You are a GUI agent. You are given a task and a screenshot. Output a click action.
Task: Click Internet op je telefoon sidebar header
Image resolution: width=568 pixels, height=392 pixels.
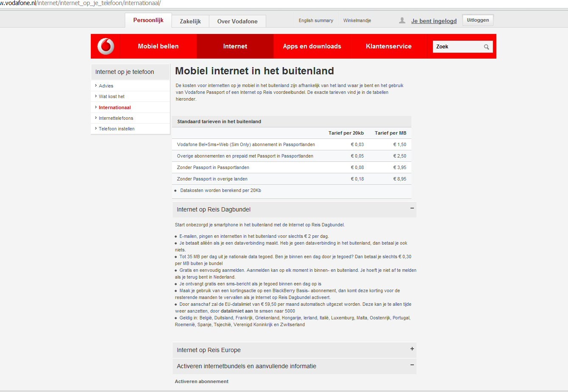click(x=130, y=72)
